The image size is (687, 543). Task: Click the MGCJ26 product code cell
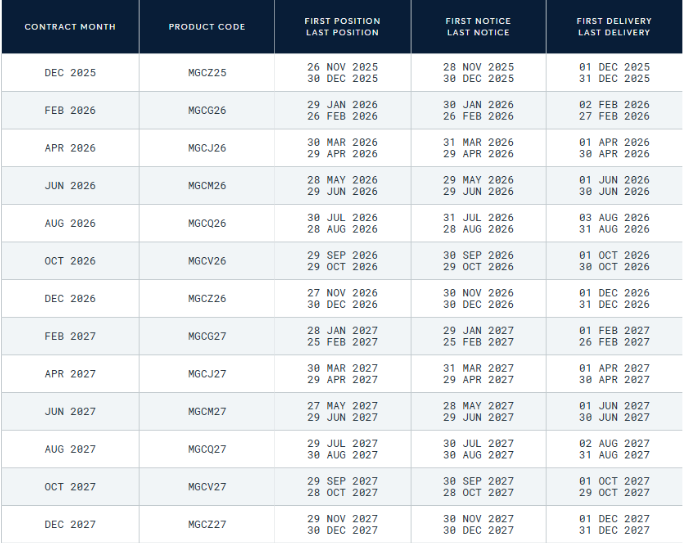pos(207,148)
